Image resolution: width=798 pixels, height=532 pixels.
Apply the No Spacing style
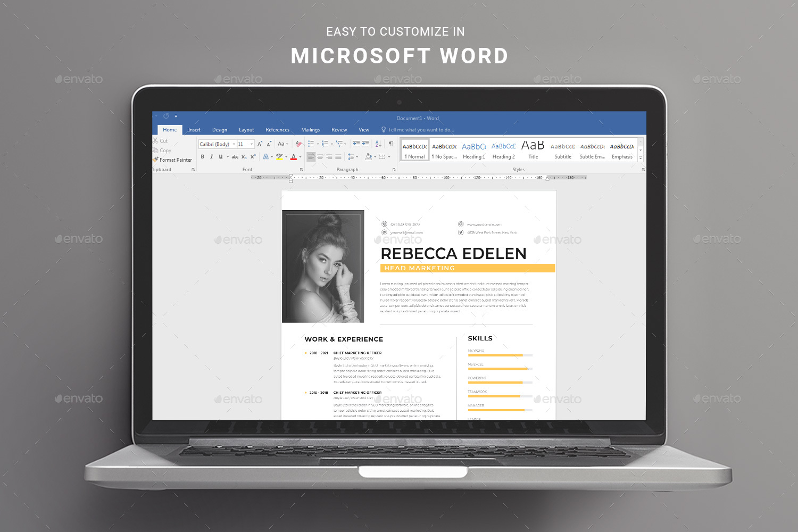pyautogui.click(x=444, y=151)
